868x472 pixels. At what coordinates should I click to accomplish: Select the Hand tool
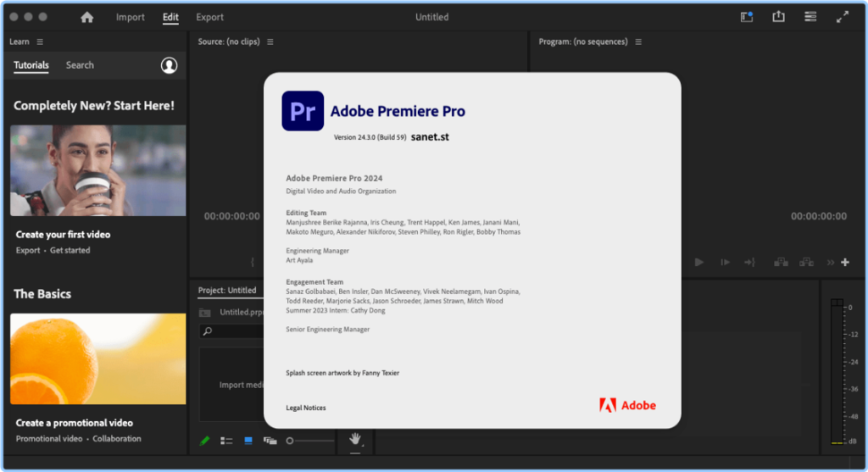click(355, 439)
